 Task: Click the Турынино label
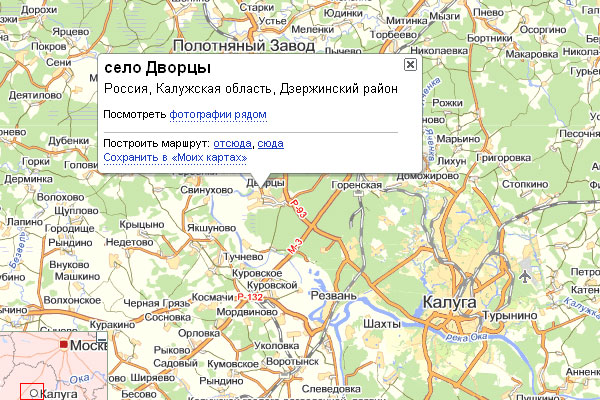point(510,315)
